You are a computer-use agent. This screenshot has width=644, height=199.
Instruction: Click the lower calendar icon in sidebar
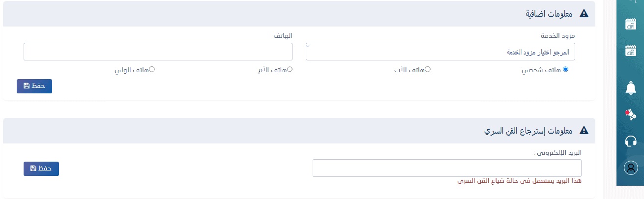pos(630,50)
